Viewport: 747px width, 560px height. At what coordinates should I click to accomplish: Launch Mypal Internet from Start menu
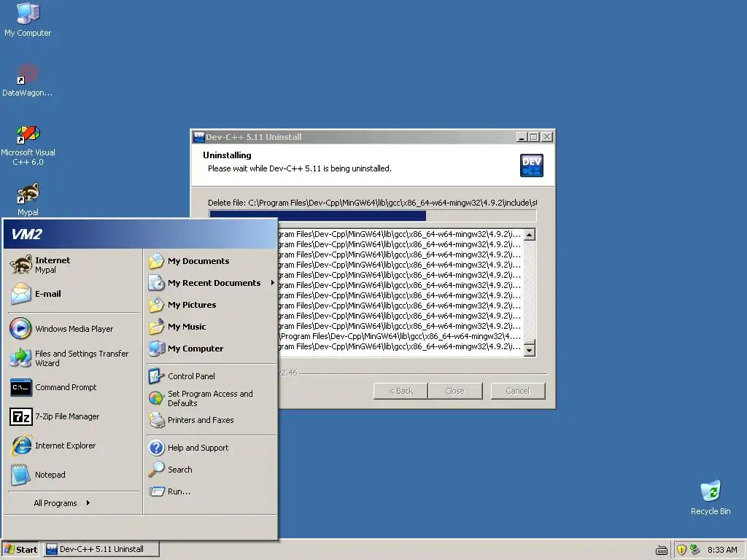tap(73, 265)
